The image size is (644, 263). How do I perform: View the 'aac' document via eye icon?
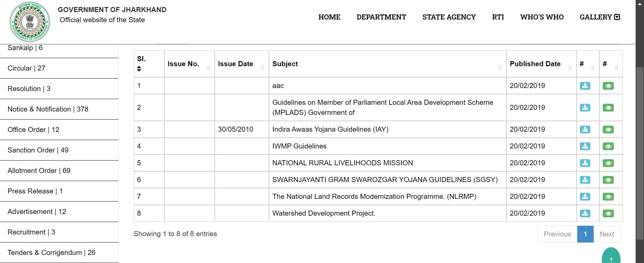(608, 86)
